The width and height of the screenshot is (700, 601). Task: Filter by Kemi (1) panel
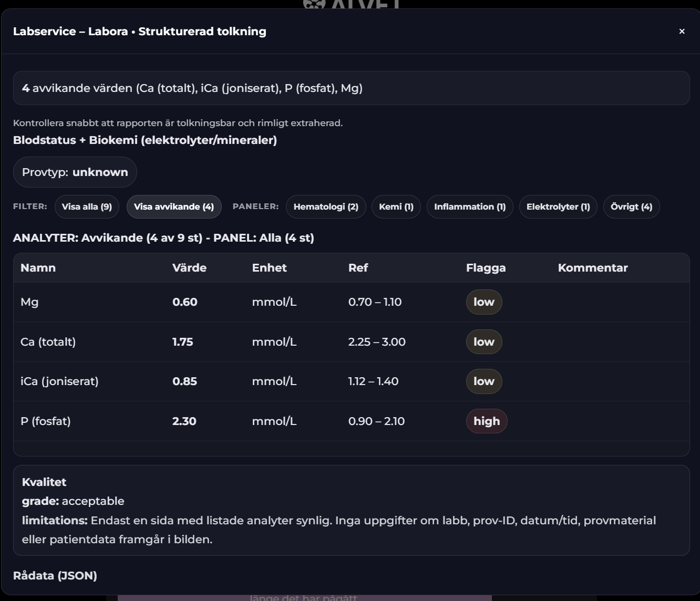pyautogui.click(x=396, y=207)
